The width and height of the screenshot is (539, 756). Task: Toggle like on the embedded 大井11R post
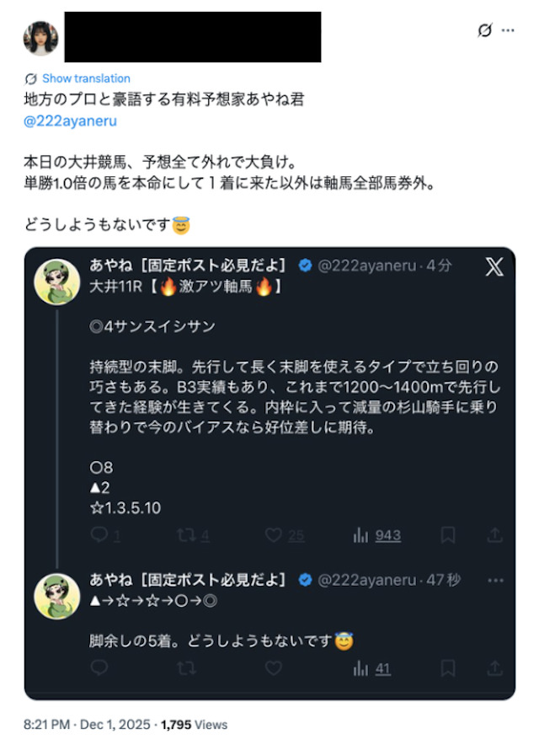point(272,535)
